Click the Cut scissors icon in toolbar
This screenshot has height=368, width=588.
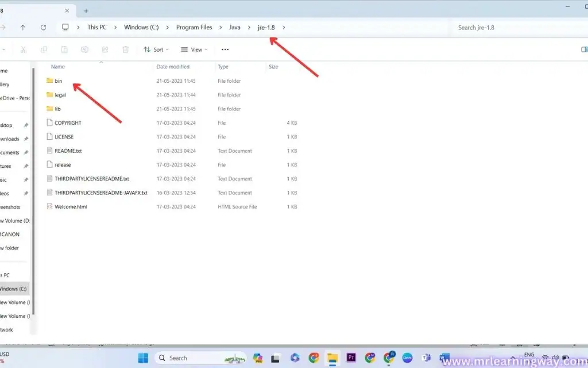point(23,49)
